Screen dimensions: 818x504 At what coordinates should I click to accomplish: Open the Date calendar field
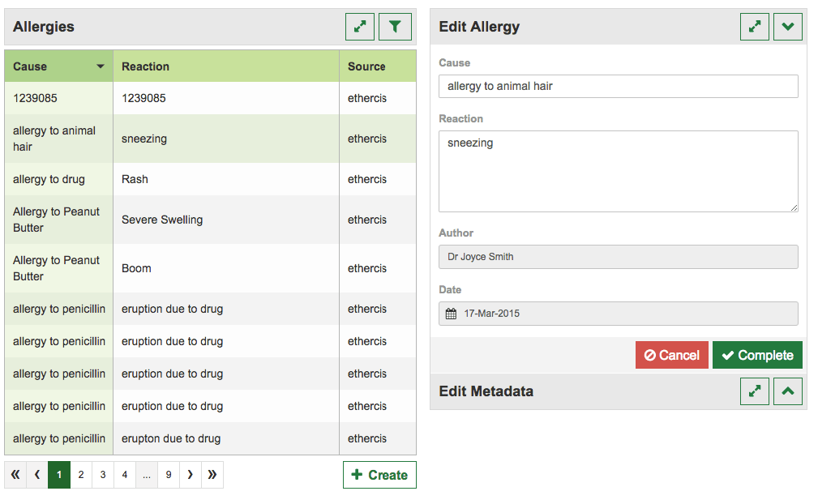coord(618,314)
